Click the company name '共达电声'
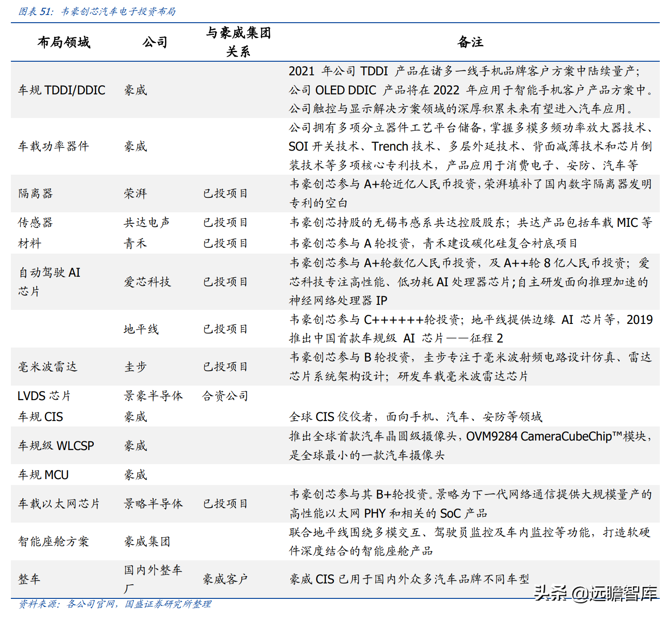This screenshot has height=617, width=672. coord(147,222)
